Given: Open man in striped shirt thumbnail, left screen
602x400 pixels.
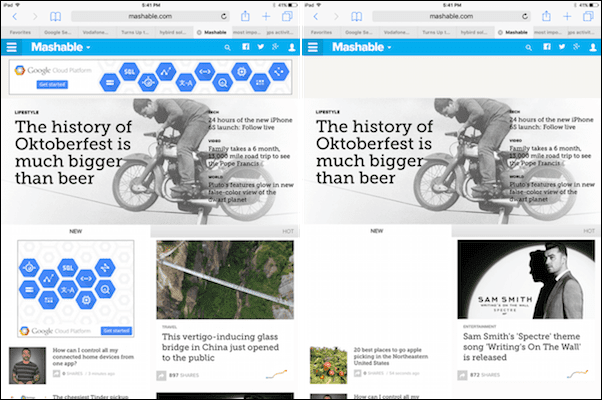Looking at the screenshot, I should (27, 365).
